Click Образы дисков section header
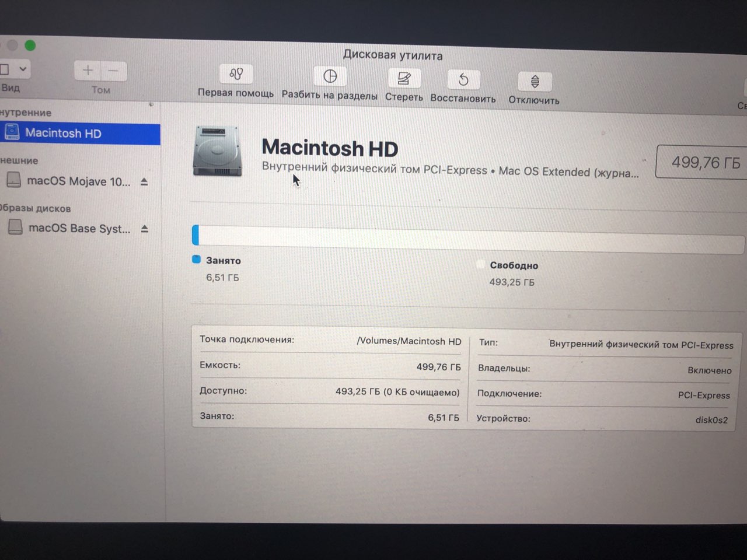 point(35,208)
